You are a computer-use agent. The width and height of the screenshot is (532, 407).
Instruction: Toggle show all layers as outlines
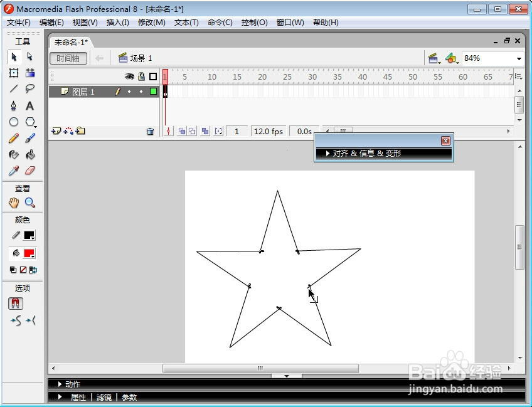(153, 77)
